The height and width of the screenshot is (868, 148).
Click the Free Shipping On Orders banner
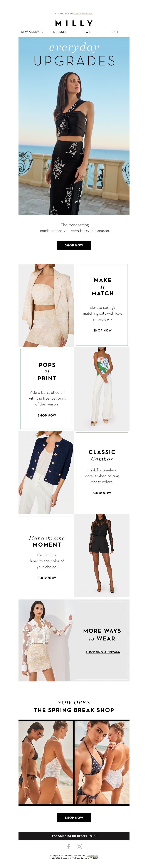(74, 835)
